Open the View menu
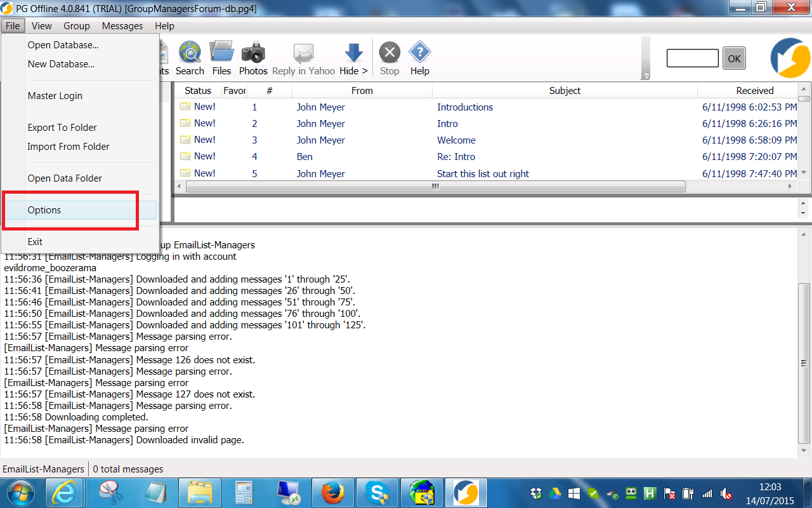 [42, 26]
